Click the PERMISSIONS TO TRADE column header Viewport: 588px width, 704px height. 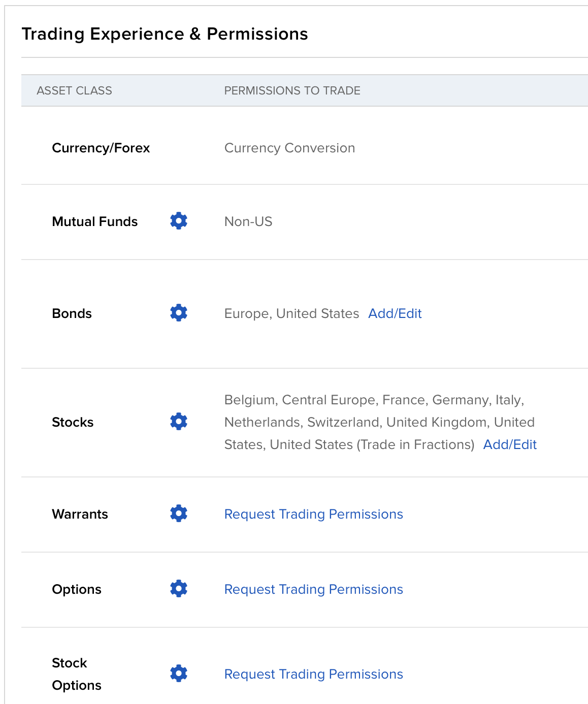[x=292, y=90]
